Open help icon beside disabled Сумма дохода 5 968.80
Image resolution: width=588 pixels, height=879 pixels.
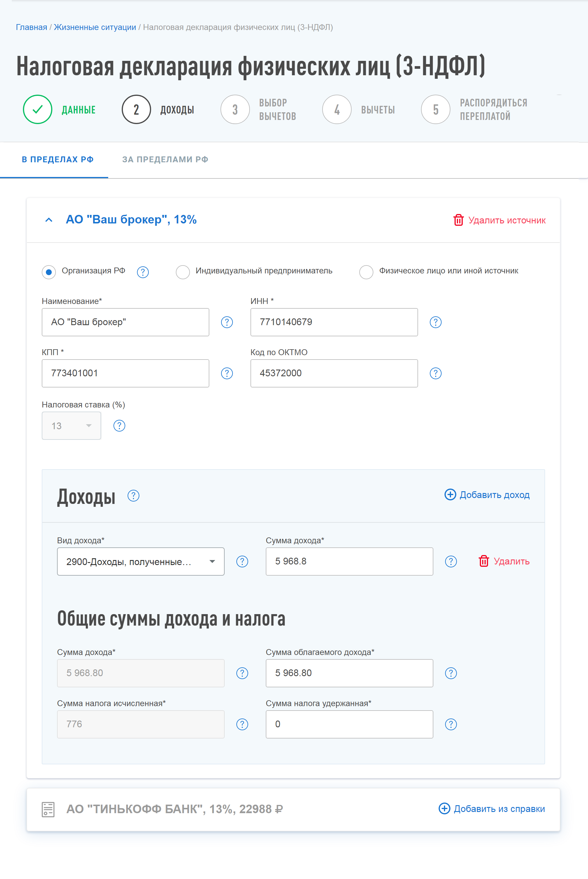click(242, 673)
